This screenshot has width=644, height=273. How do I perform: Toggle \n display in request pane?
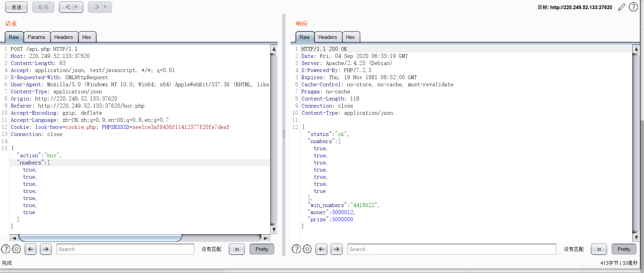click(237, 249)
